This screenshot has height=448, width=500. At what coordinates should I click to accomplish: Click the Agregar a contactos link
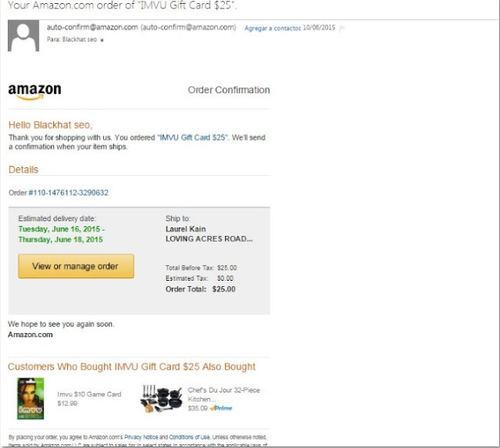pos(273,28)
